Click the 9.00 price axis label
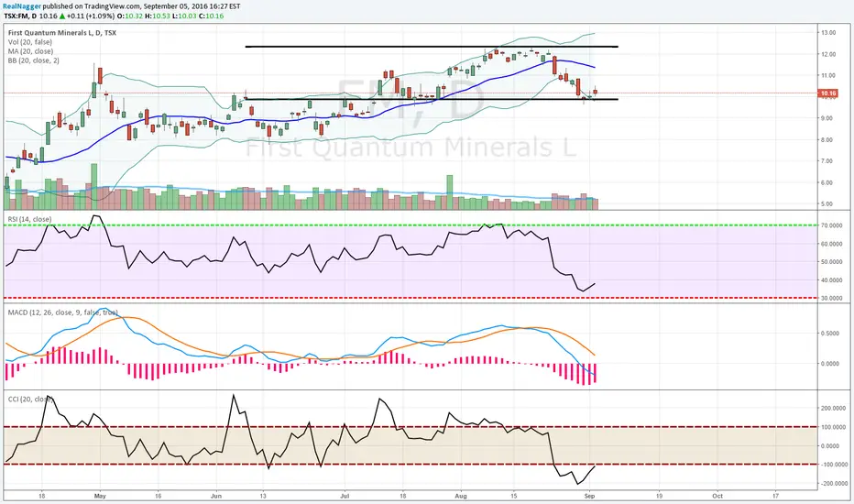This screenshot has width=854, height=504. (x=828, y=118)
